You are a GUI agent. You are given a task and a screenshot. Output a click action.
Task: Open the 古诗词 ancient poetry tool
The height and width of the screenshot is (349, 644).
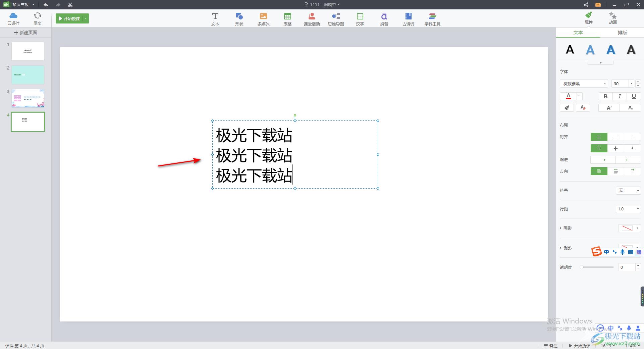pos(408,19)
